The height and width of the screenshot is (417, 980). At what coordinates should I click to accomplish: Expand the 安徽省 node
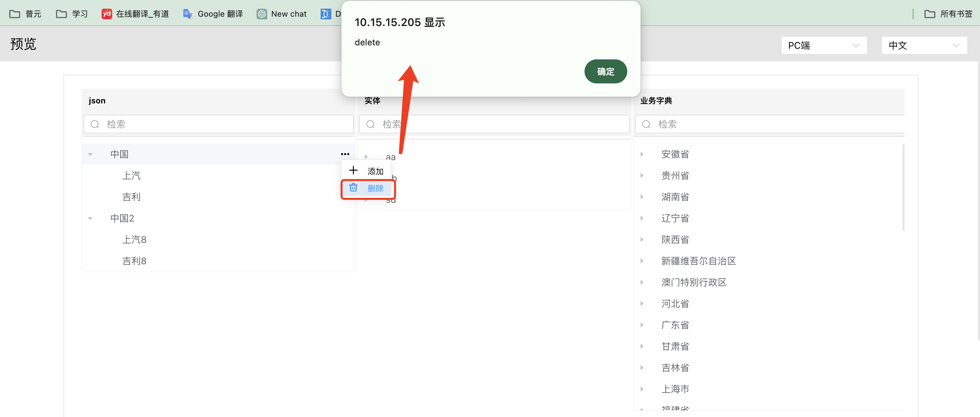click(642, 154)
